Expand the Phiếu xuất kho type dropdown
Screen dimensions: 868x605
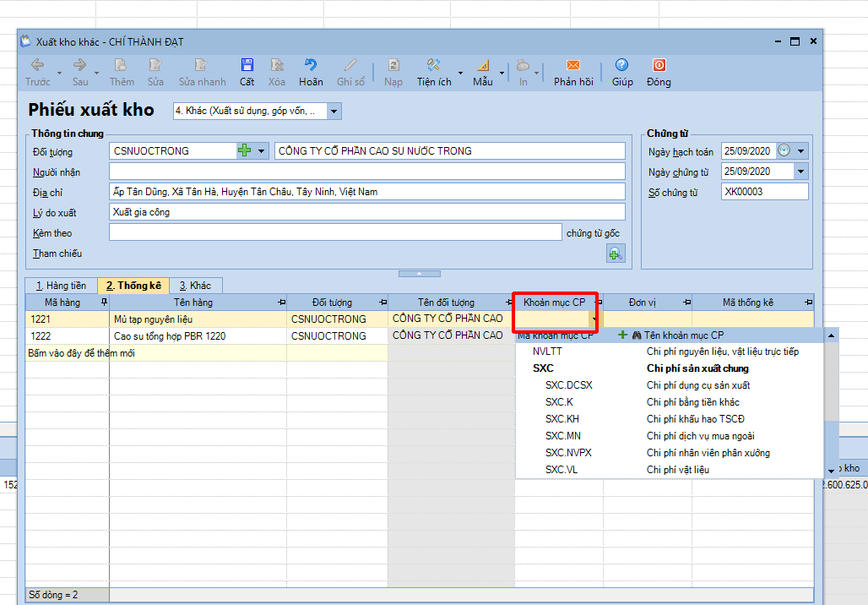334,112
